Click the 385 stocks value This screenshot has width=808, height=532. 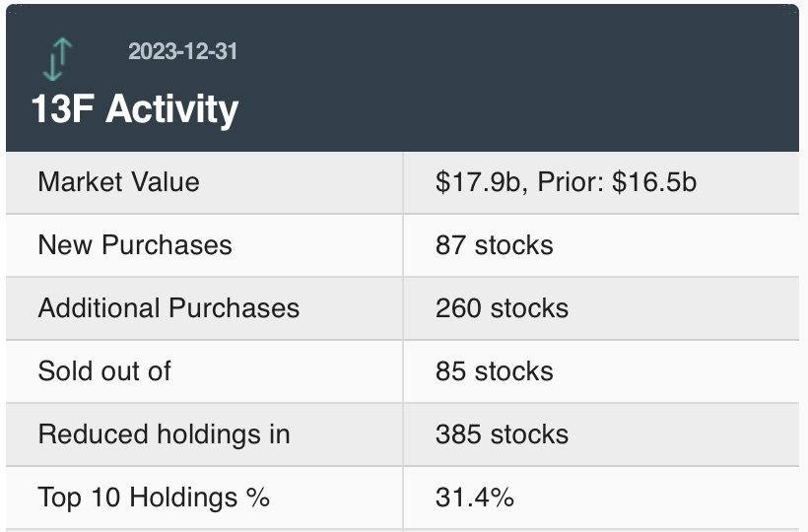point(502,434)
